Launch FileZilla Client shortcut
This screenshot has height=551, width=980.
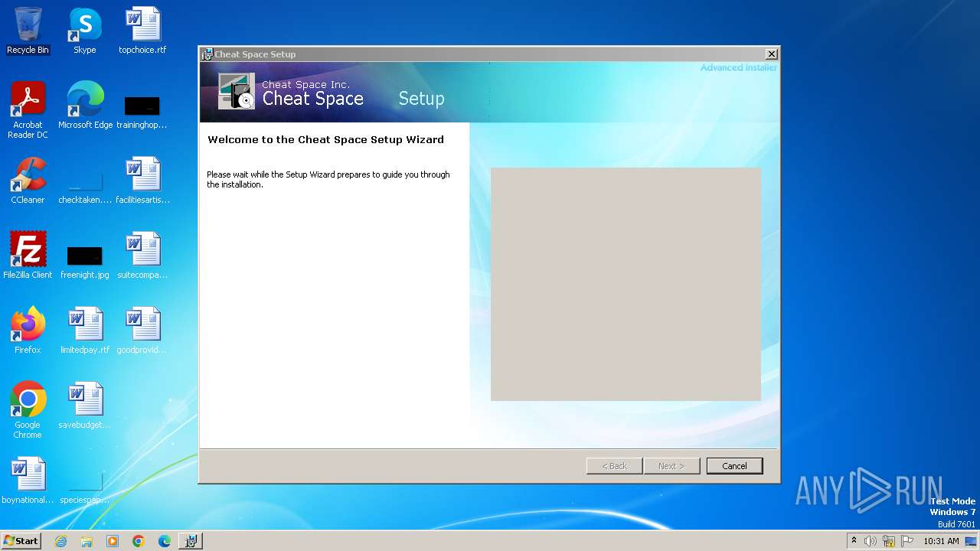tap(28, 256)
